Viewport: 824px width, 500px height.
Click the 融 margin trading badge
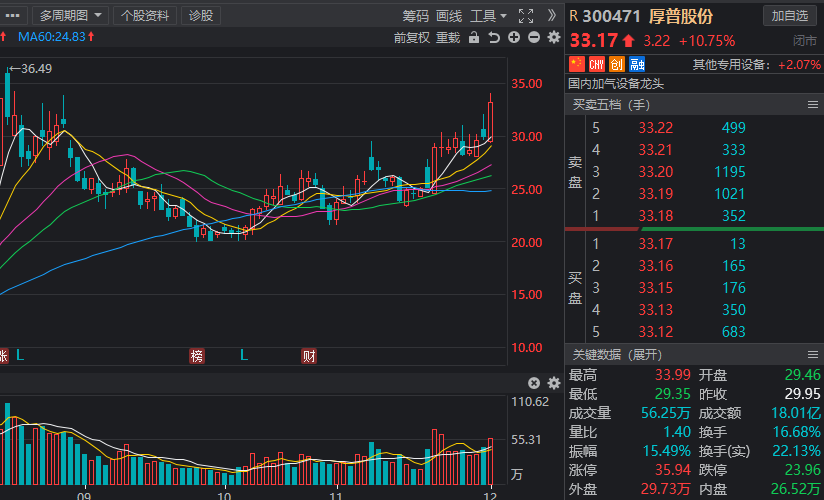tap(637, 64)
